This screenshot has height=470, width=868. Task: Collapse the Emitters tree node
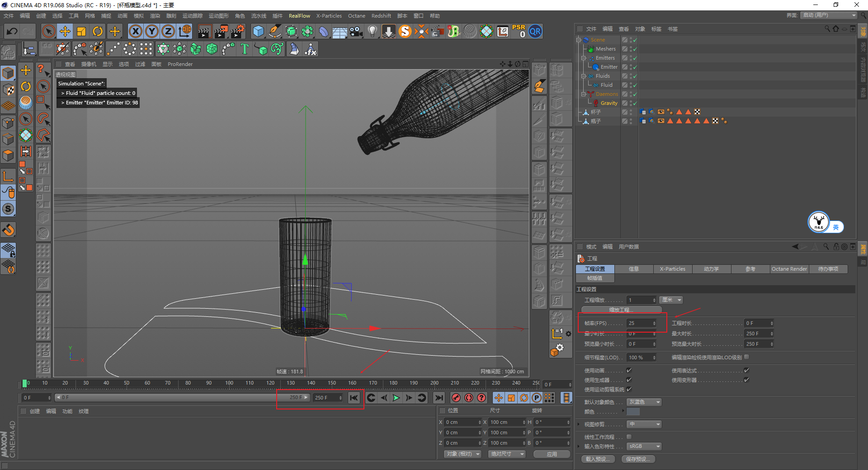[583, 58]
